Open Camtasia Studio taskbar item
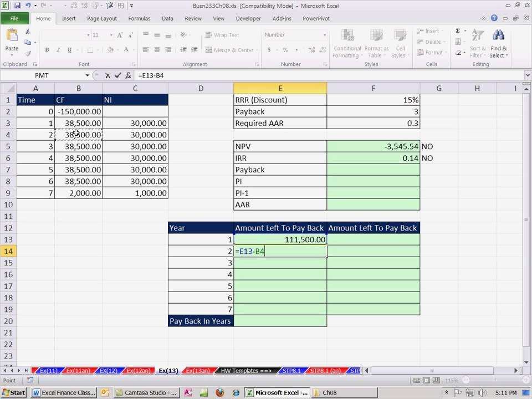The width and height of the screenshot is (532, 399). point(146,392)
